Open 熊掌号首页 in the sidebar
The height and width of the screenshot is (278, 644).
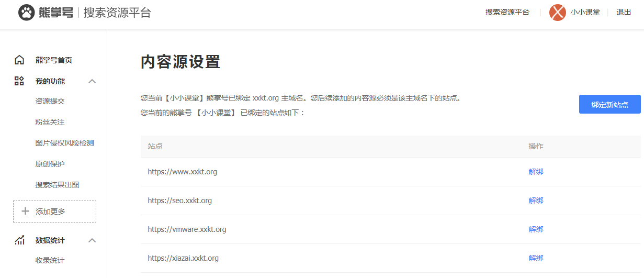tap(54, 60)
